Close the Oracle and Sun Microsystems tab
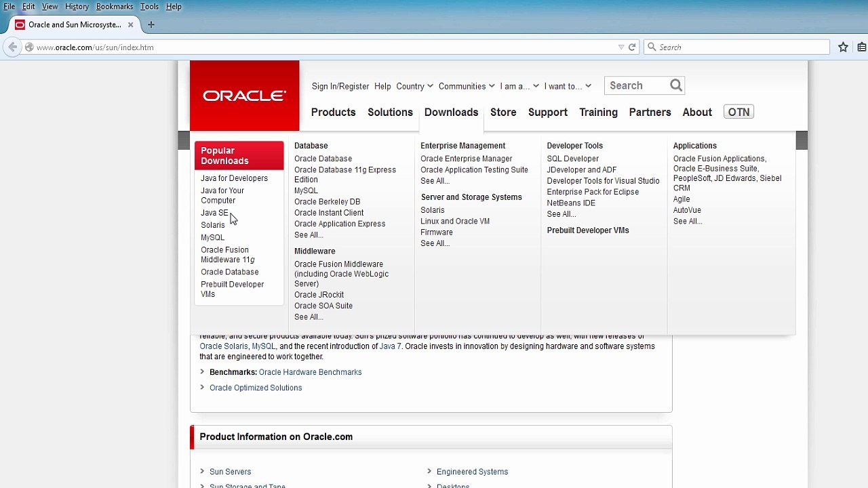The height and width of the screenshot is (488, 868). [x=130, y=25]
